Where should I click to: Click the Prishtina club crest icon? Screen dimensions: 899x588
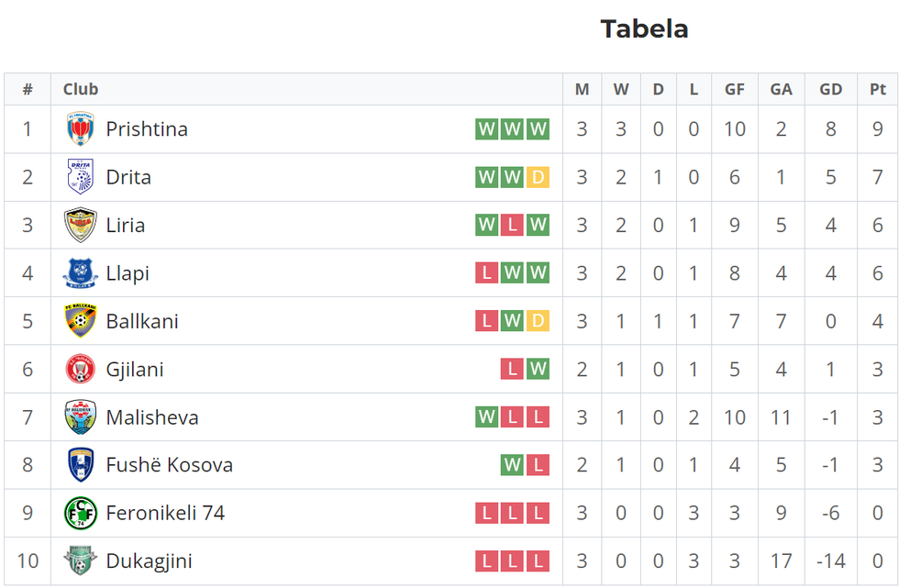[x=80, y=129]
